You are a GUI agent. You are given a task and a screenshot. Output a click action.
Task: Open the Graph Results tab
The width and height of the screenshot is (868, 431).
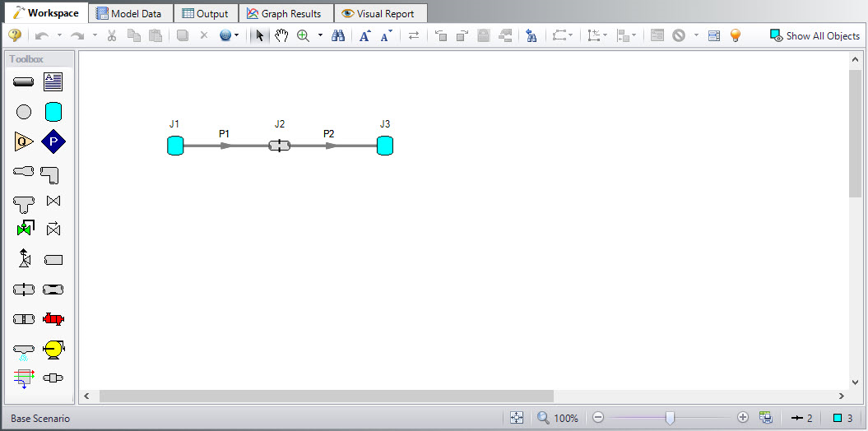[x=285, y=13]
